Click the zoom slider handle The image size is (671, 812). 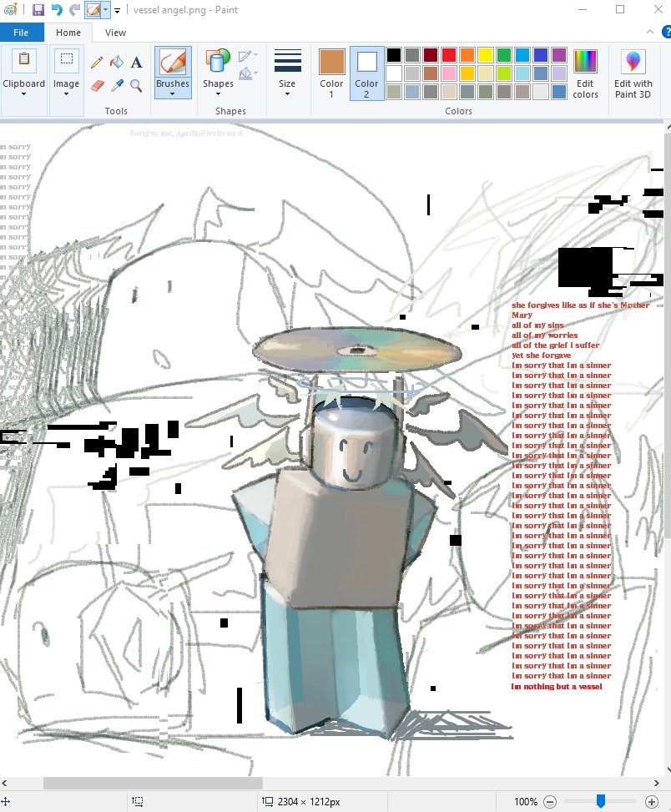pos(601,801)
